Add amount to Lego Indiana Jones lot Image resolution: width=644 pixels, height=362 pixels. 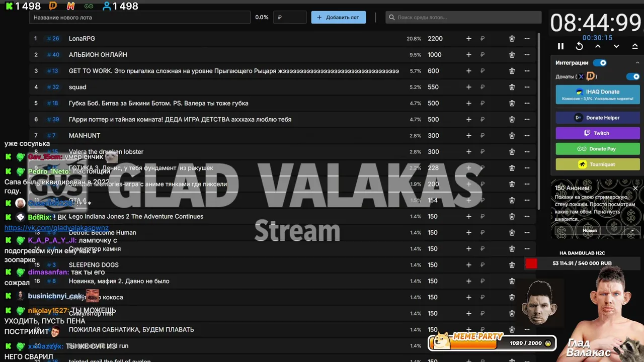pyautogui.click(x=468, y=216)
